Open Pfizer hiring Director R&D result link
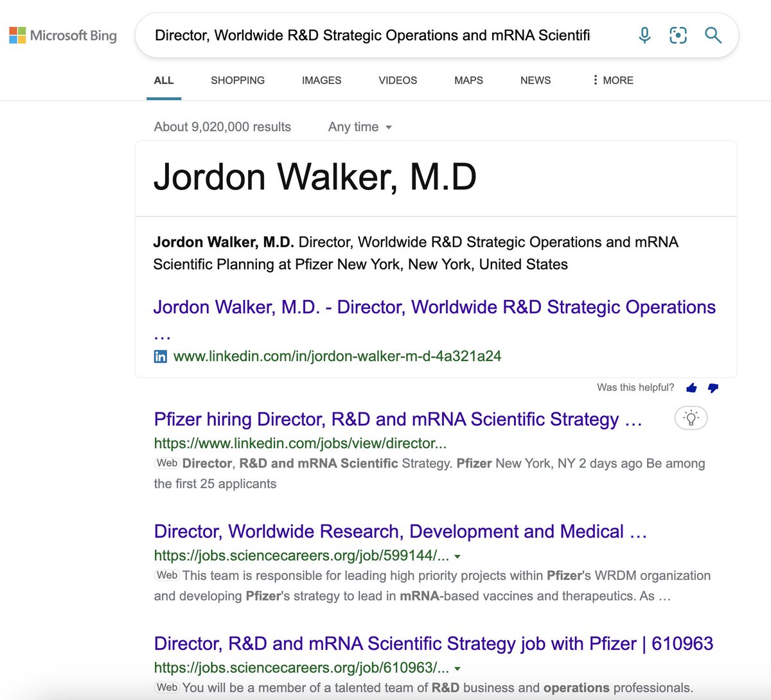Image resolution: width=771 pixels, height=700 pixels. click(398, 419)
